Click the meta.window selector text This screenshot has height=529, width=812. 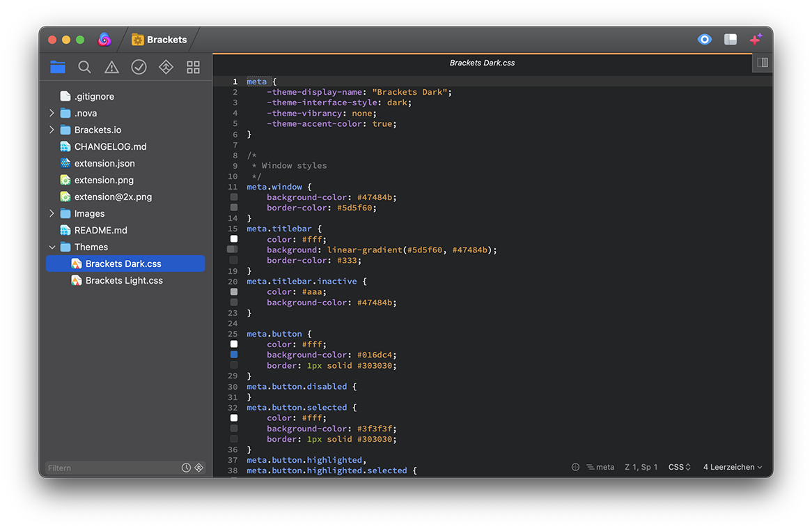pyautogui.click(x=274, y=187)
